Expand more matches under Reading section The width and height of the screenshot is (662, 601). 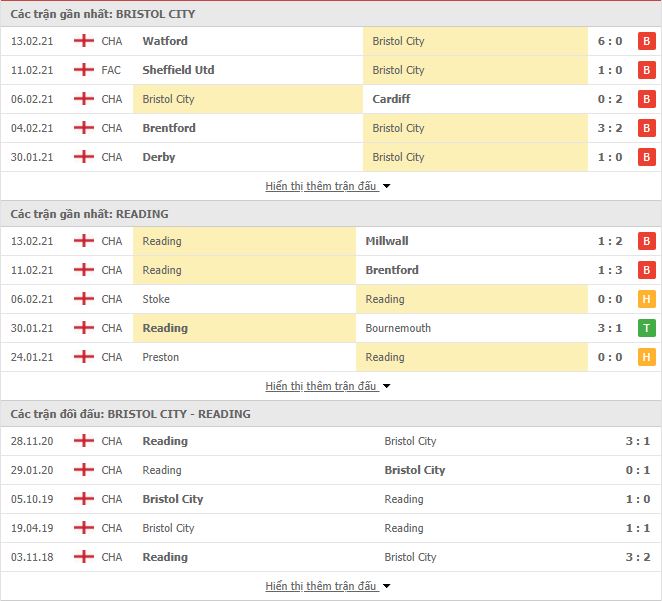coord(328,386)
